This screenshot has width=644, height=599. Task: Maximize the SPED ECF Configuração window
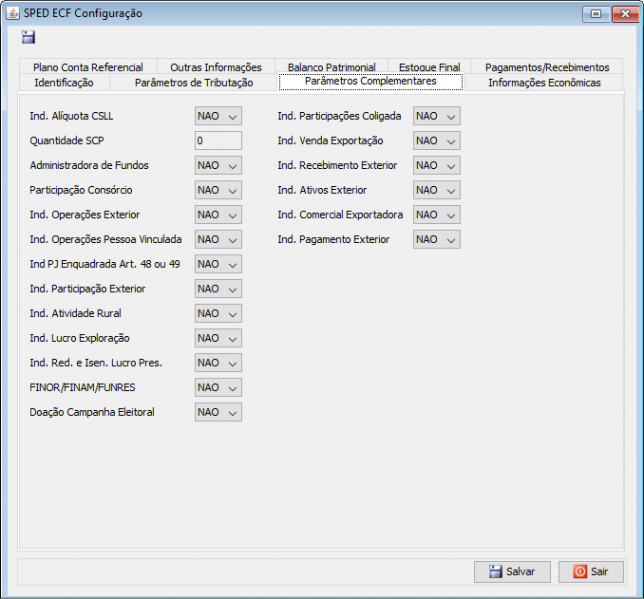(x=596, y=14)
